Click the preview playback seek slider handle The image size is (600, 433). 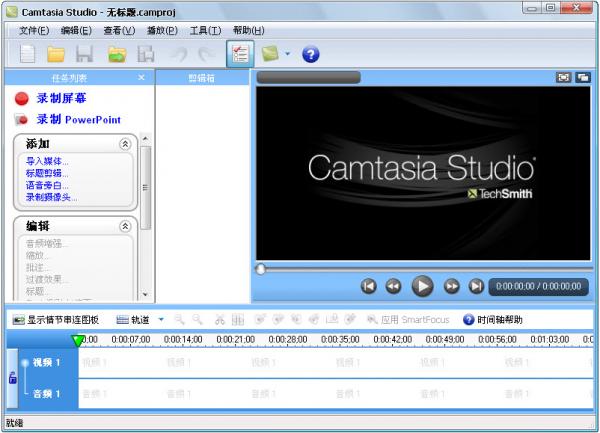coord(261,269)
